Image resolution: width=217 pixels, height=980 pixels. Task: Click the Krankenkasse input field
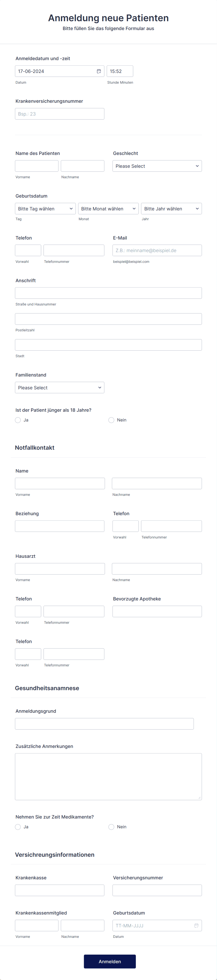[59, 890]
